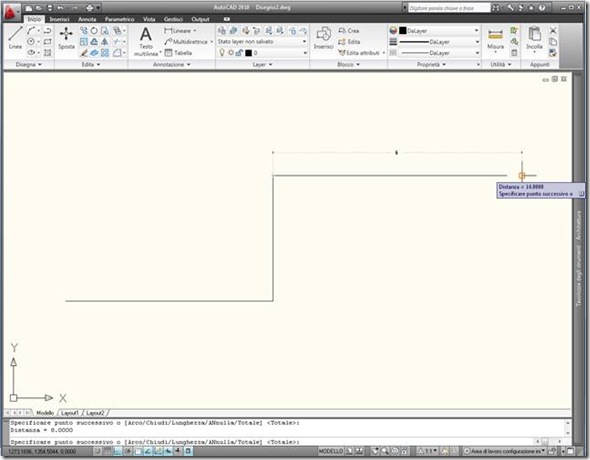Open the Stato layer non salvato dropdown
Screen dimensions: 590x460
(262, 42)
